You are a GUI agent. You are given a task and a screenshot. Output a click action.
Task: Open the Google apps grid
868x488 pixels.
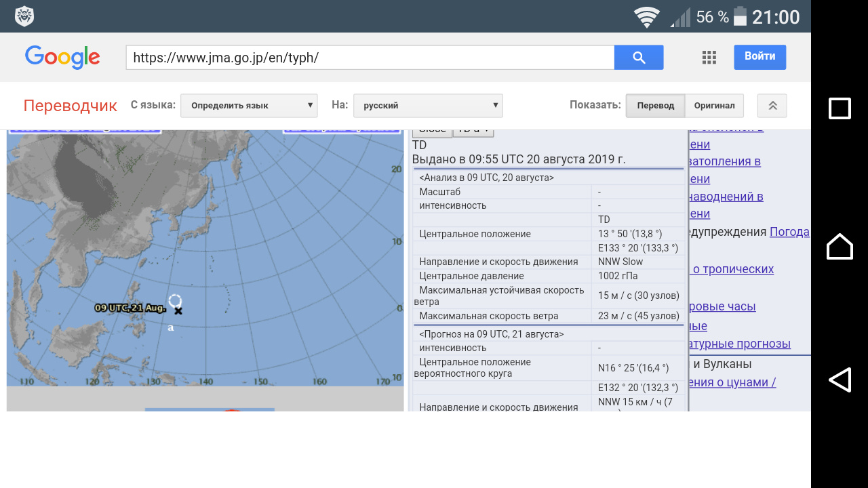click(x=709, y=58)
